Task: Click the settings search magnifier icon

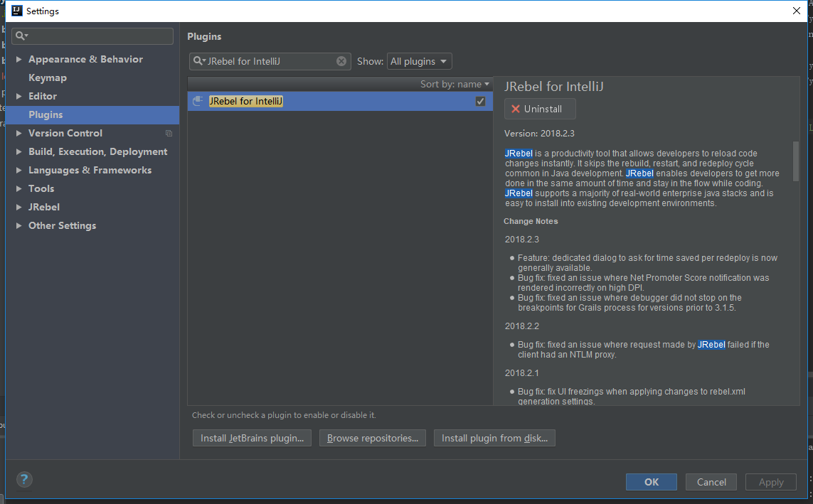Action: [x=21, y=36]
